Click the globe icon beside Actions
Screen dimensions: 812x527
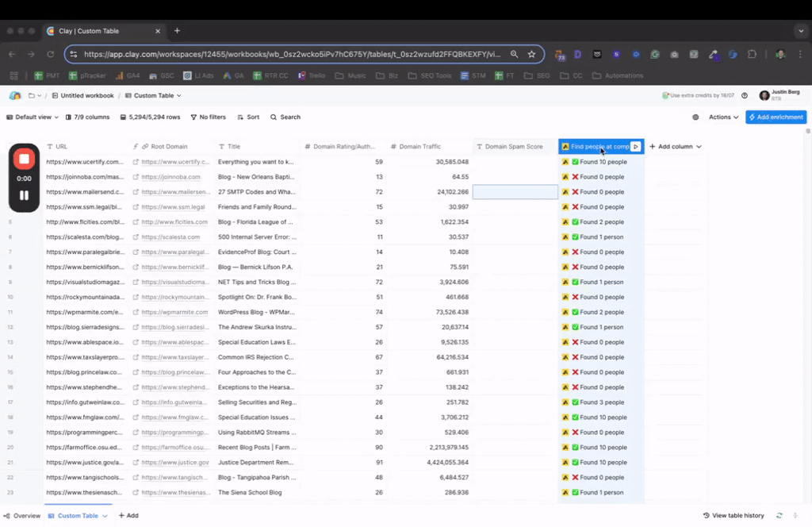coord(695,117)
